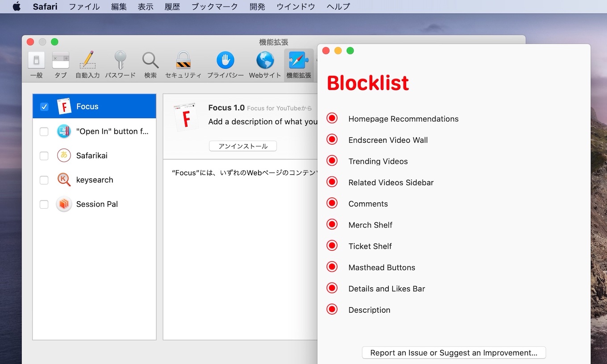Screen dimensions: 607x364
Task: Click the Focus extension icon in list
Action: 64,107
